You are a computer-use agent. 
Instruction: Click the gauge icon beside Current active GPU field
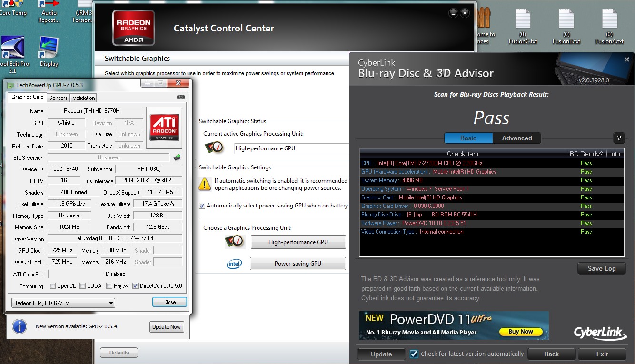(215, 148)
